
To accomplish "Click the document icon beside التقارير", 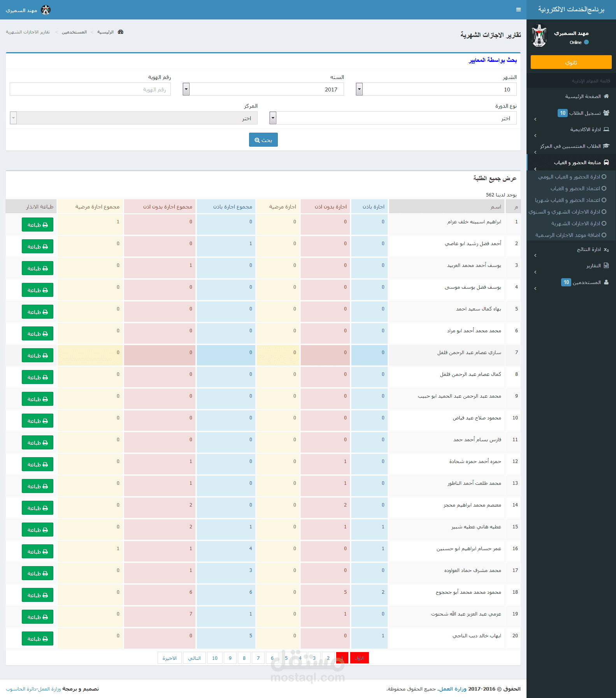I will [x=606, y=266].
